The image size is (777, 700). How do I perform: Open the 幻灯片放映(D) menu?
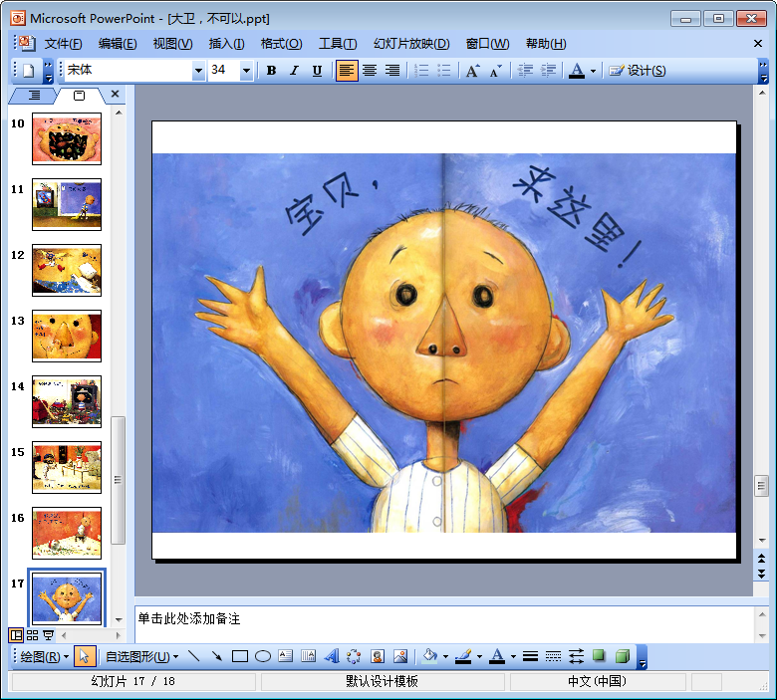pos(411,44)
